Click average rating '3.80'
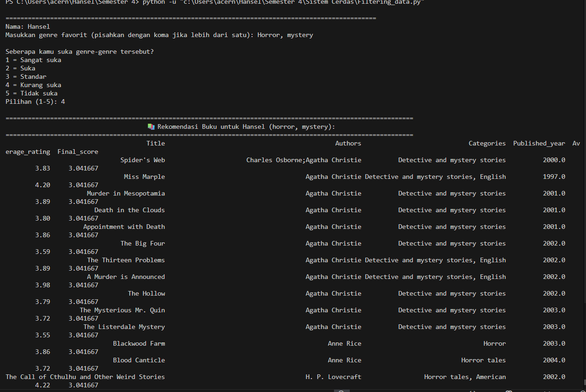 click(43, 218)
